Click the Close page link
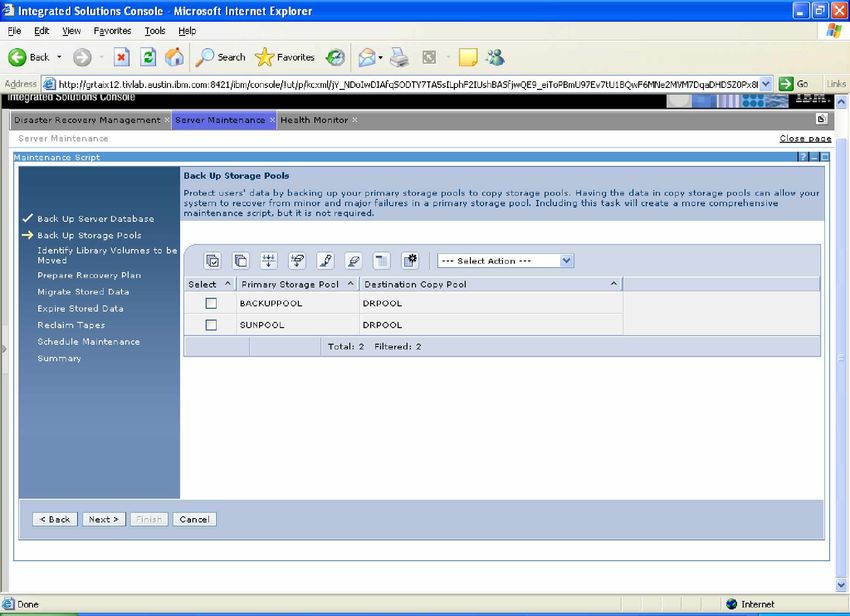 [805, 138]
